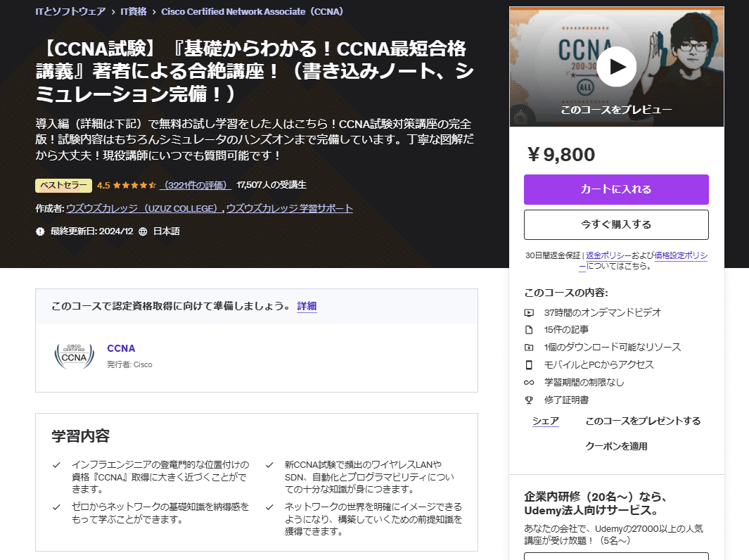Click 修了証明書 text
Viewport: 749px width, 560px height.
pos(566,400)
